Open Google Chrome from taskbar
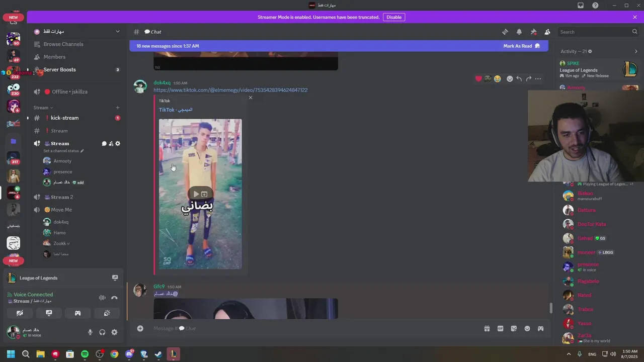The image size is (644, 362). click(114, 354)
